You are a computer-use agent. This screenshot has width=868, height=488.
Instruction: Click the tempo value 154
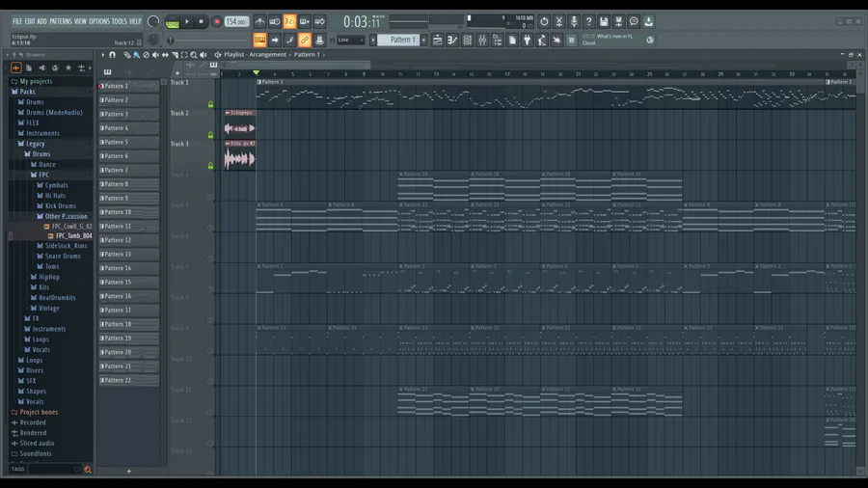pyautogui.click(x=237, y=21)
